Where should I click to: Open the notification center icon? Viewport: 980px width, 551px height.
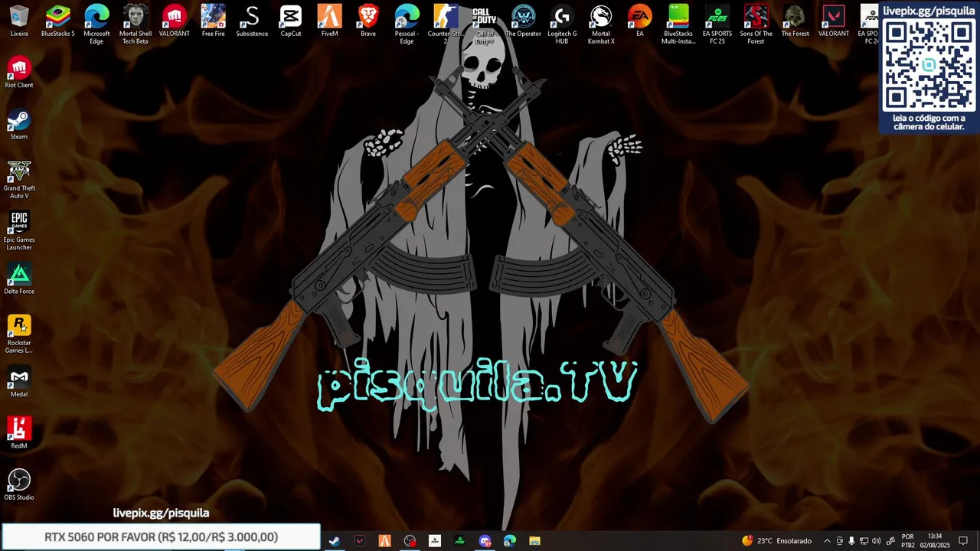tap(963, 541)
